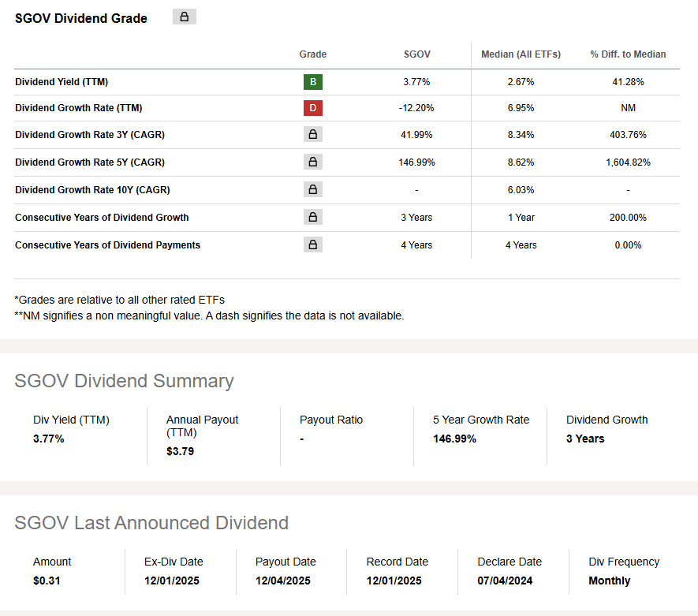Screen dimensions: 698x616
Task: Click the Amount label
Action: click(52, 562)
